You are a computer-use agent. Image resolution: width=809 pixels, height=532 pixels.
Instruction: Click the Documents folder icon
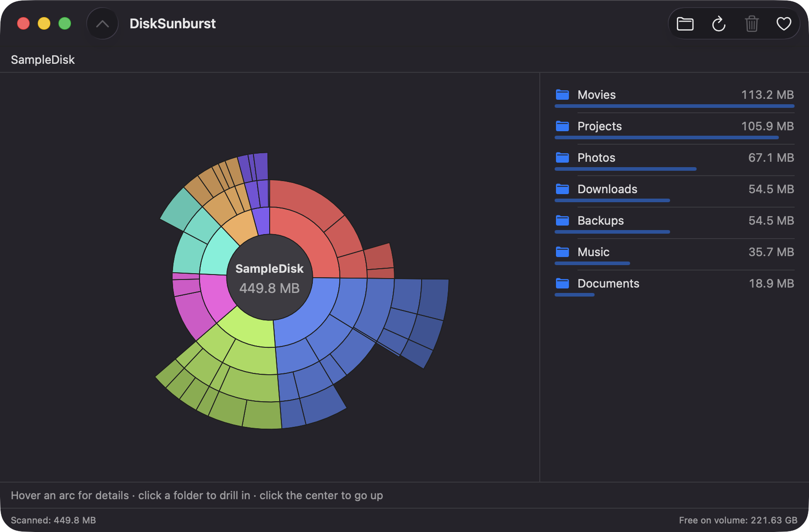562,283
